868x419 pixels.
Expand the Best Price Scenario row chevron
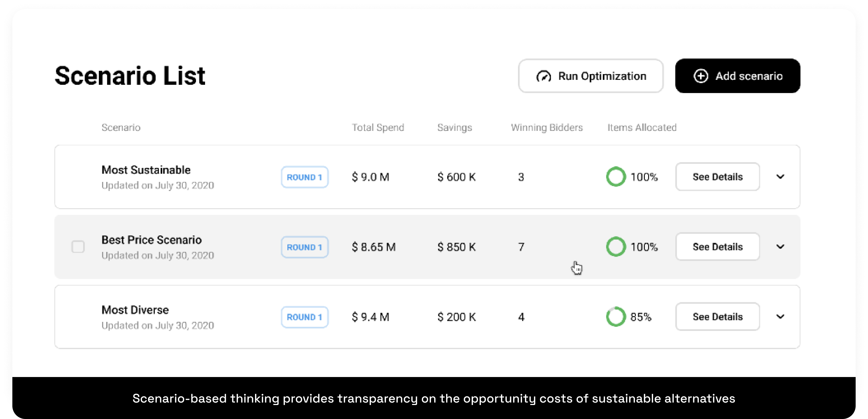pyautogui.click(x=780, y=247)
